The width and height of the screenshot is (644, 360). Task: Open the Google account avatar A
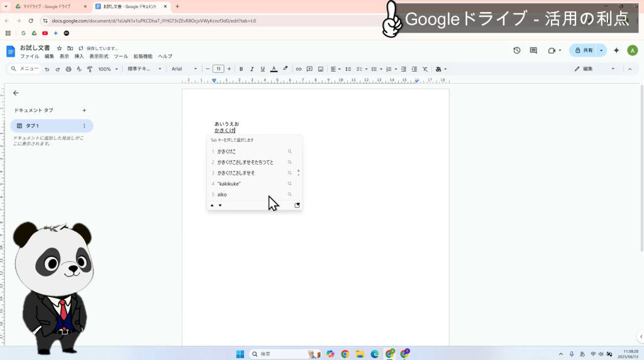(x=632, y=50)
